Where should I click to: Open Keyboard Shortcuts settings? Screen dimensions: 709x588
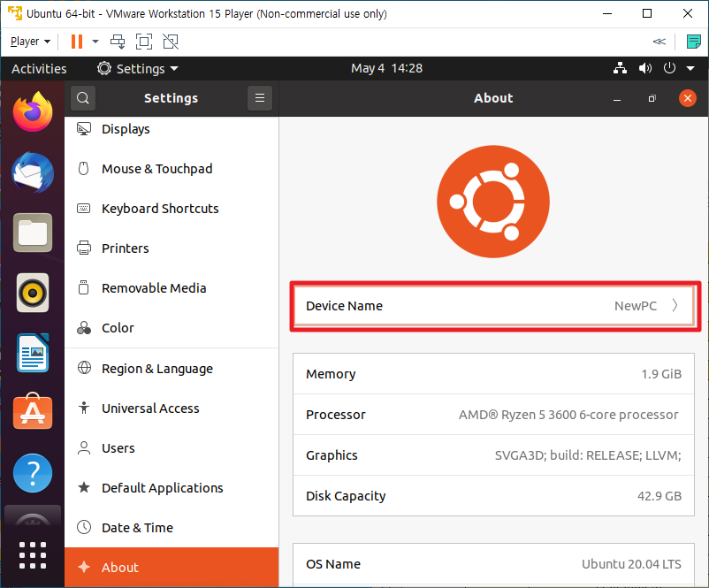[x=172, y=209]
